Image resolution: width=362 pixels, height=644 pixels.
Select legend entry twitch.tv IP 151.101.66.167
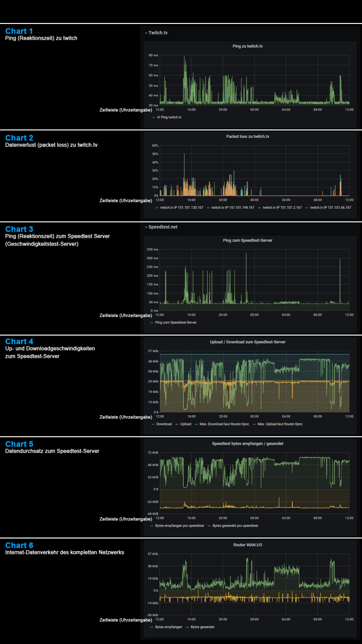(x=330, y=207)
